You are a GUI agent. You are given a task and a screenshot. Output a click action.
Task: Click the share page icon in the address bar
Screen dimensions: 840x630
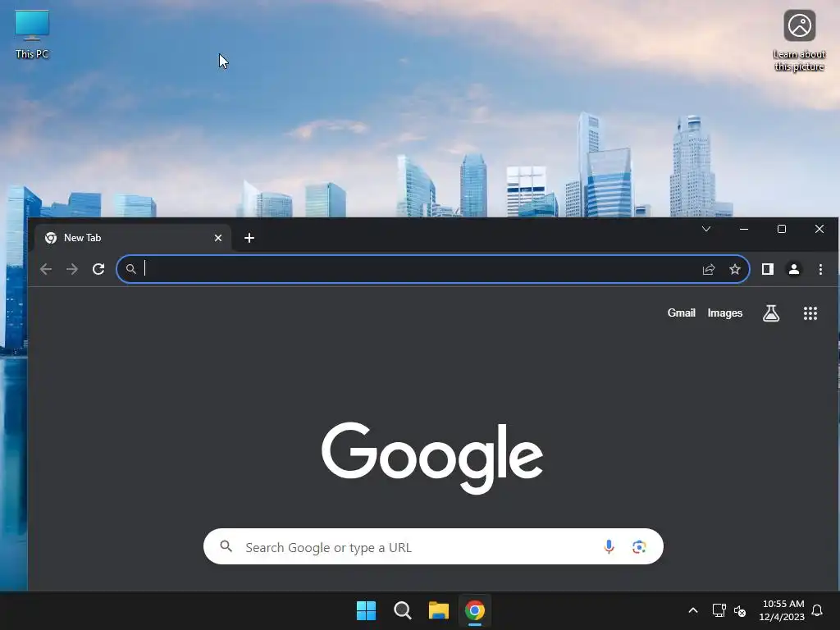click(709, 269)
